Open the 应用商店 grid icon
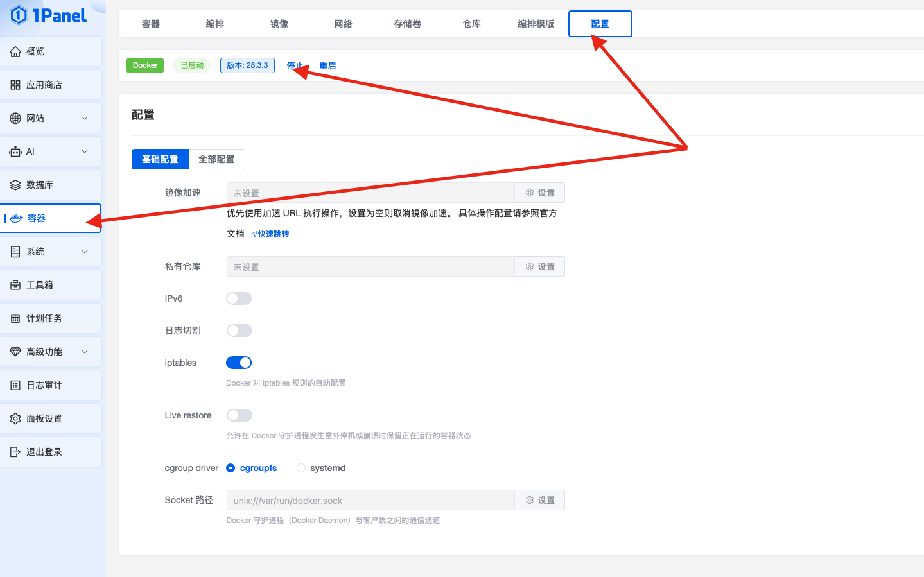Viewport: 924px width, 577px height. tap(15, 85)
